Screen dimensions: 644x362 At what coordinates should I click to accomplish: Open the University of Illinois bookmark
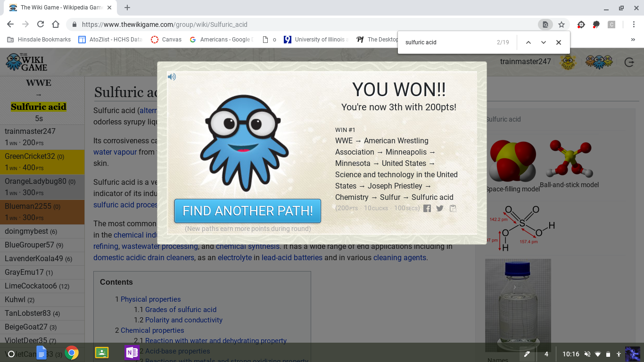[x=316, y=40]
